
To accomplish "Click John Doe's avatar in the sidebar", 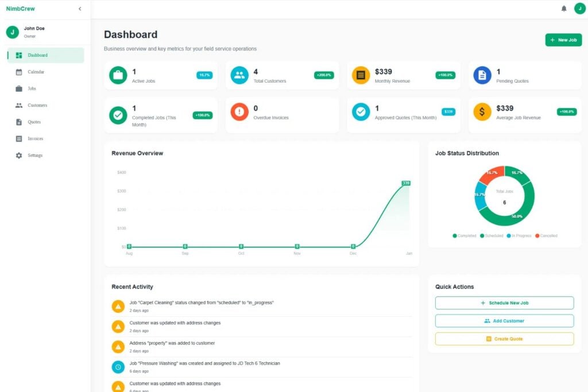I will point(13,32).
